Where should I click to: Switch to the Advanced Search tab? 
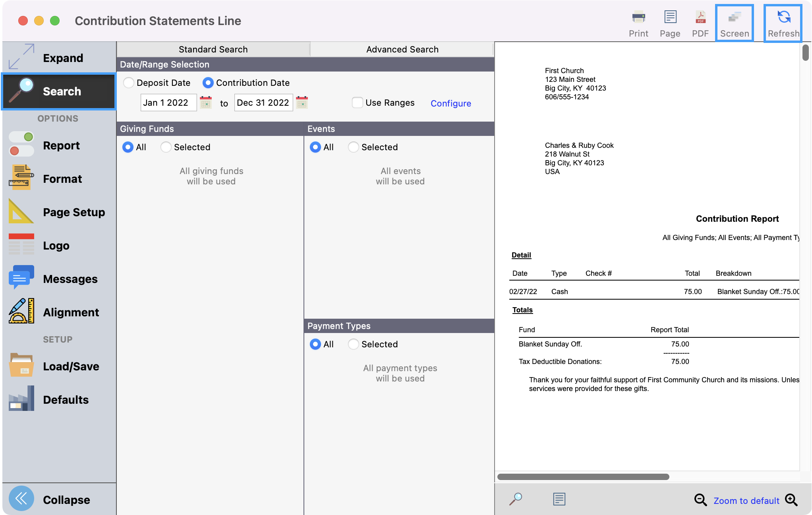pyautogui.click(x=402, y=49)
